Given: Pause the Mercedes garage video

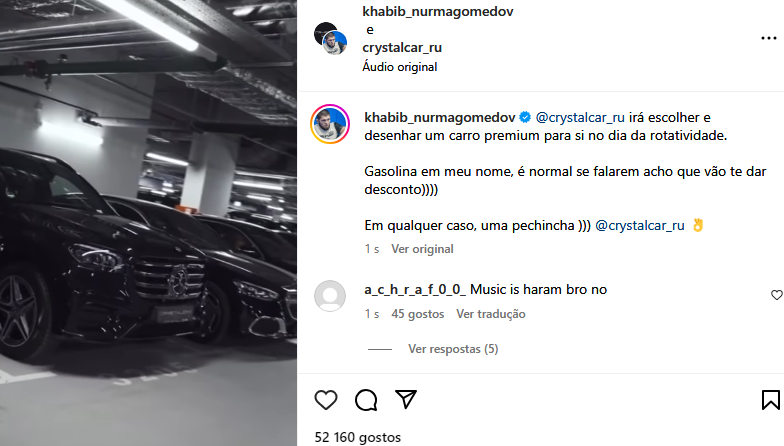Looking at the screenshot, I should point(148,223).
